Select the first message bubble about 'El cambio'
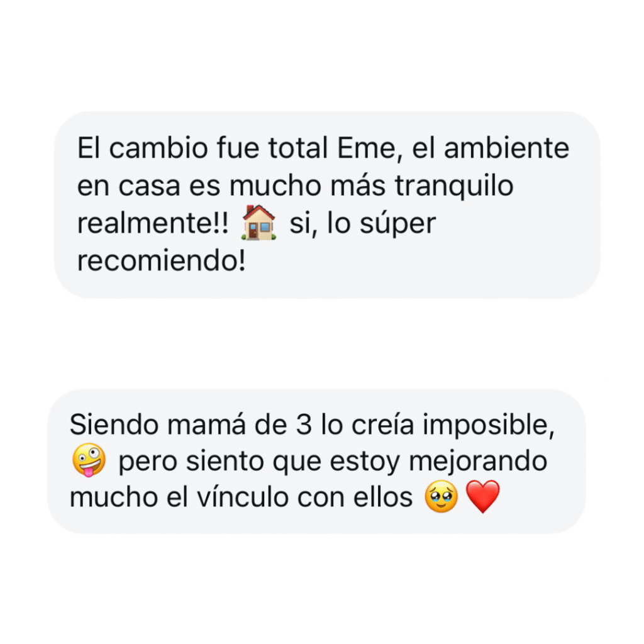This screenshot has width=644, height=644. point(327,204)
